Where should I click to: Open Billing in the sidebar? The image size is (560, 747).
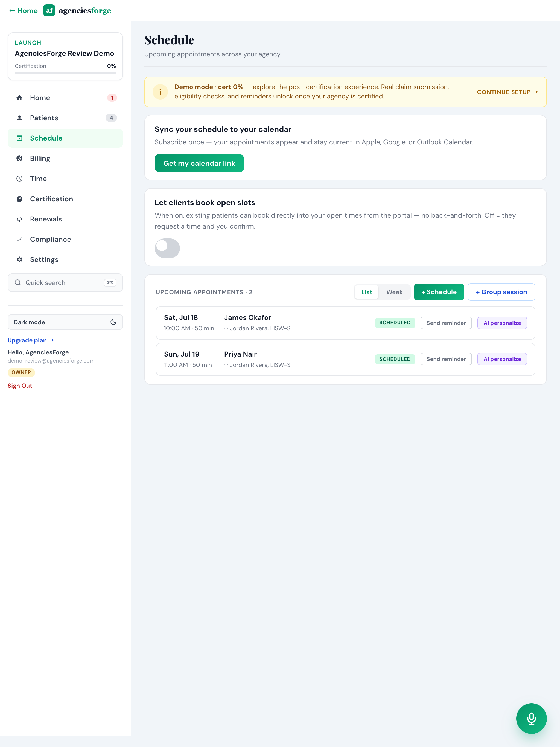pyautogui.click(x=65, y=158)
